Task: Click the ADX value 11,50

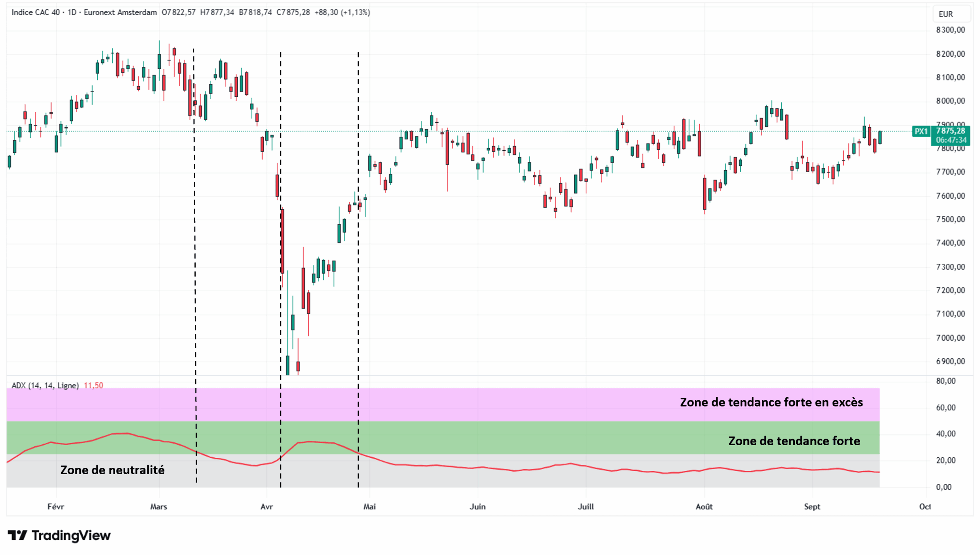Action: (x=93, y=385)
